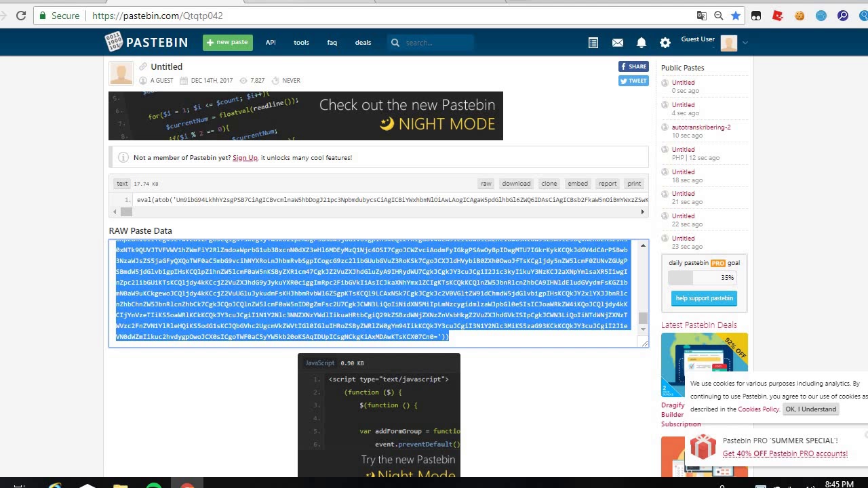This screenshot has width=868, height=488.
Task: Open the Untitled paste from 23 sec ago
Action: tap(683, 239)
